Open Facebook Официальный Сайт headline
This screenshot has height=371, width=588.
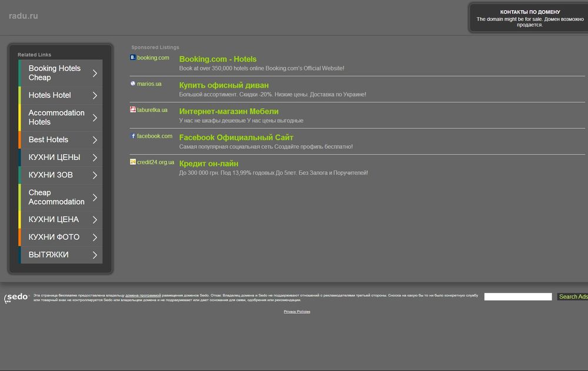(x=236, y=138)
